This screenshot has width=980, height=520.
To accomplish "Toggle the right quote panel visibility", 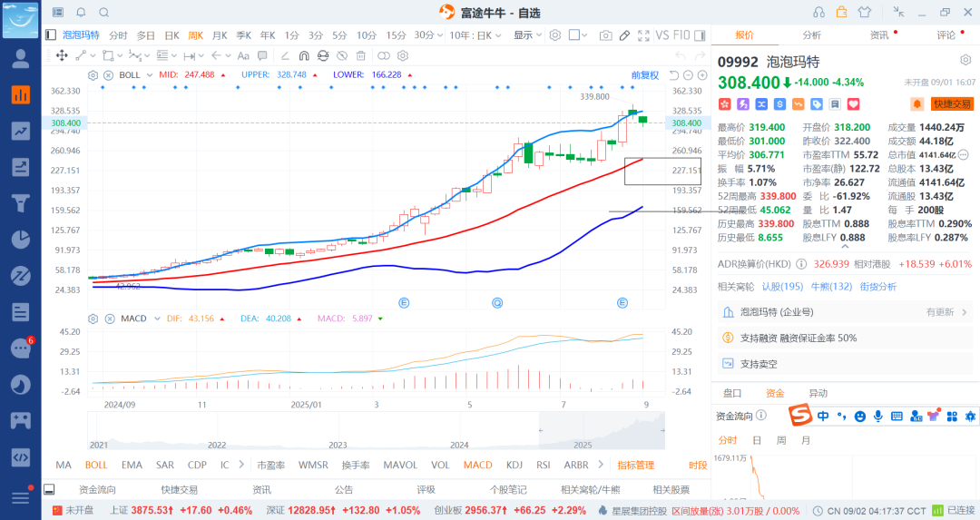I will coord(700,35).
